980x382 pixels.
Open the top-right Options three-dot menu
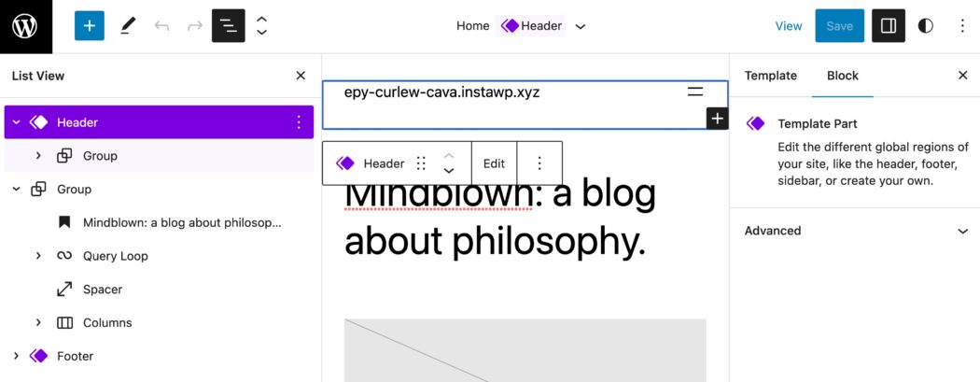(x=962, y=25)
